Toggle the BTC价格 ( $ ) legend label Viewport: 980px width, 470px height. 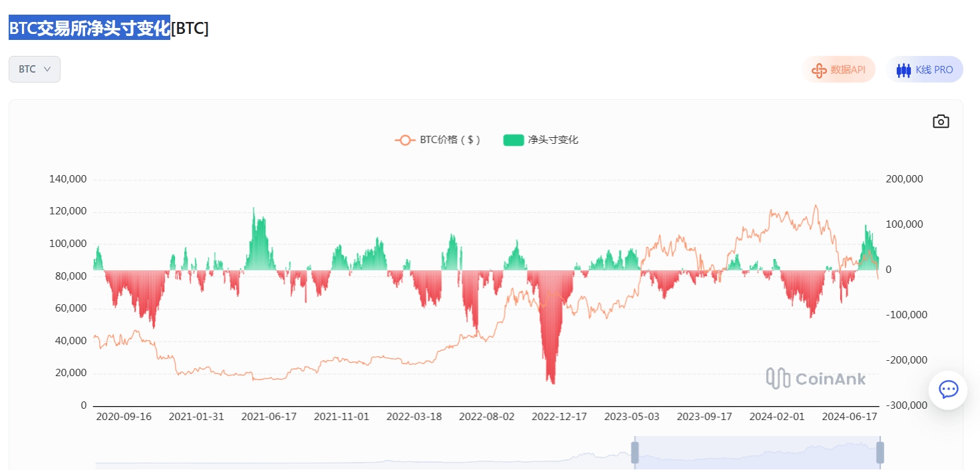[x=450, y=140]
